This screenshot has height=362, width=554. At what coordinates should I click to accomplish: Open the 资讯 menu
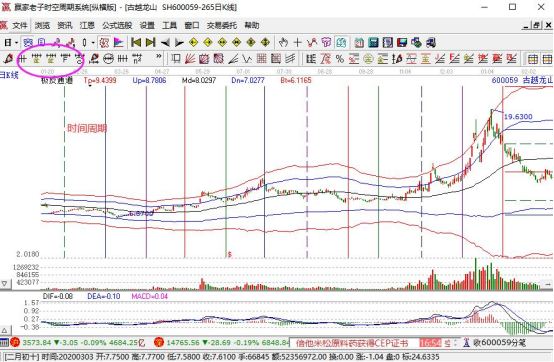click(65, 25)
